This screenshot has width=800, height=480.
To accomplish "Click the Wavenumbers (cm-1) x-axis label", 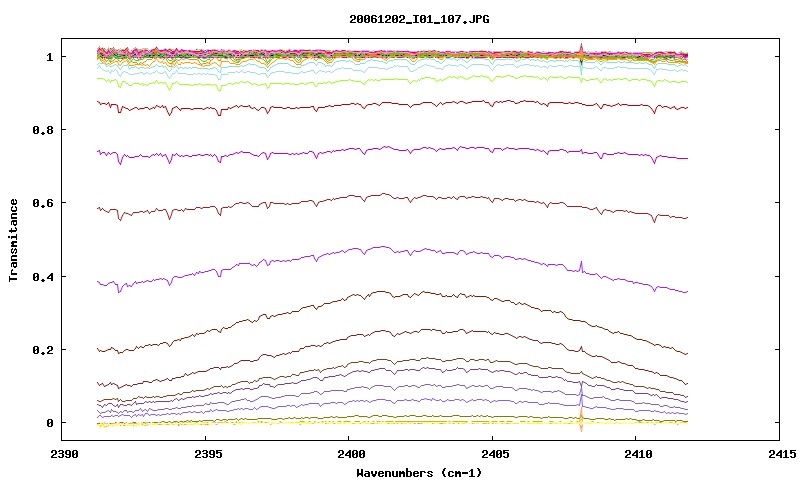I will pyautogui.click(x=419, y=473).
